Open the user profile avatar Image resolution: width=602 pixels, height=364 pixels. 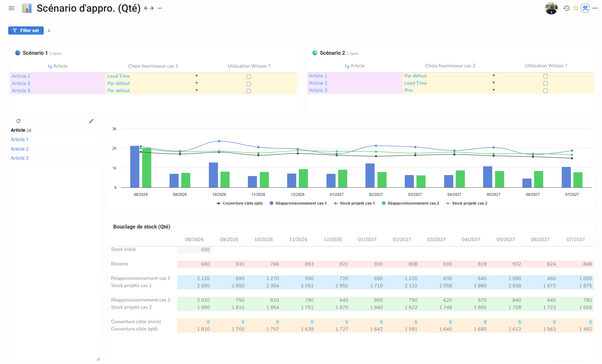pyautogui.click(x=551, y=8)
